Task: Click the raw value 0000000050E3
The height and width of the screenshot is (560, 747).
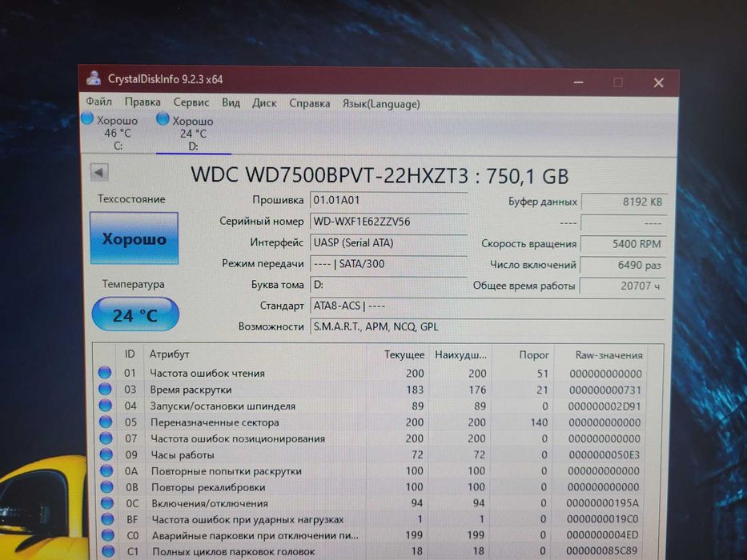Action: (604, 454)
